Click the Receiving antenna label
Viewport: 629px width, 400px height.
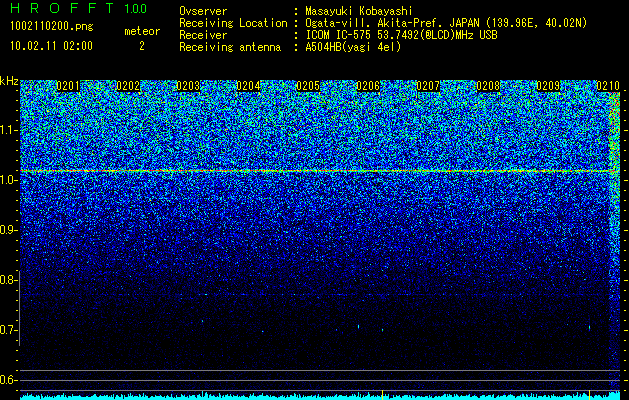pos(230,47)
